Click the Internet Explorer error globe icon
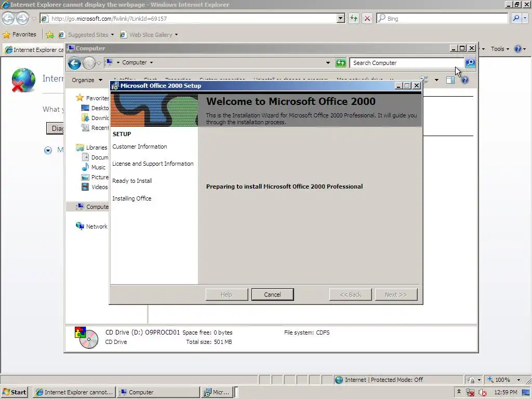Image resolution: width=532 pixels, height=399 pixels. click(23, 81)
